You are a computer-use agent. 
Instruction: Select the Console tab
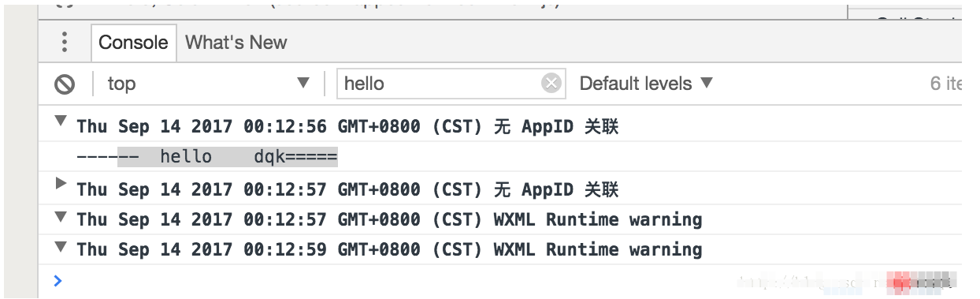tap(133, 43)
